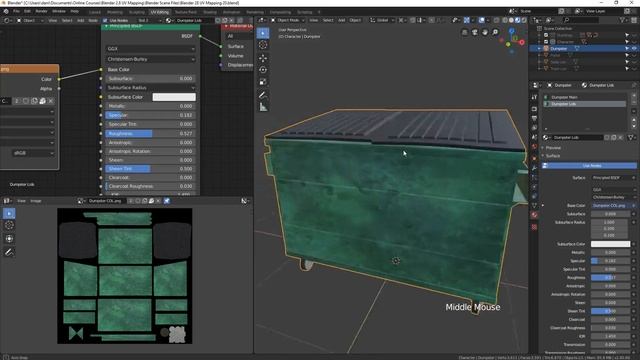Select the Cursor tool in 3D viewport toolbar
Image resolution: width=640 pixels, height=360 pixels.
(263, 45)
